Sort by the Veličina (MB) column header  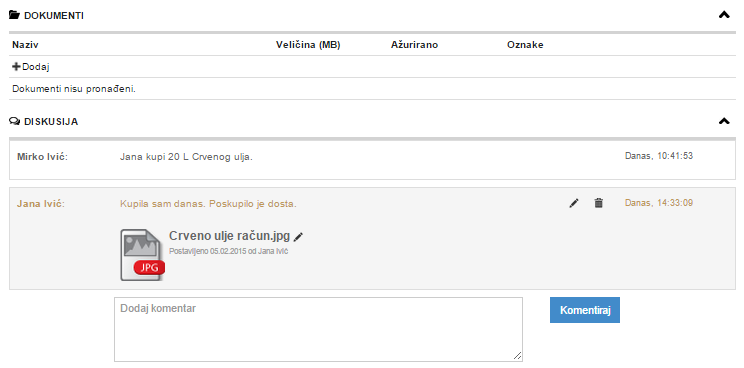point(308,45)
